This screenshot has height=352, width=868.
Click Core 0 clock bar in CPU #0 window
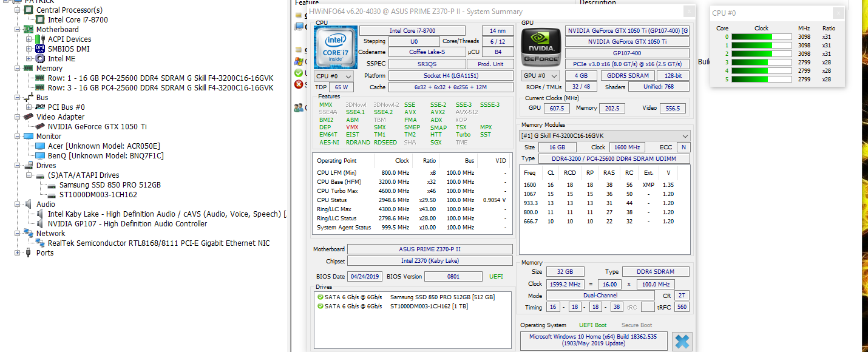point(761,36)
